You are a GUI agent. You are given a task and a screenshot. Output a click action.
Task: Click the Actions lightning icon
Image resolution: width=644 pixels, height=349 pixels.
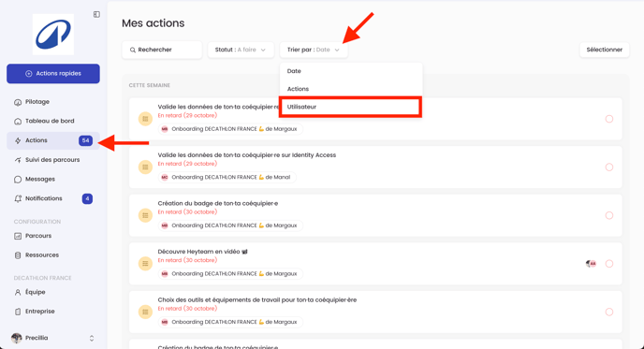tap(18, 141)
